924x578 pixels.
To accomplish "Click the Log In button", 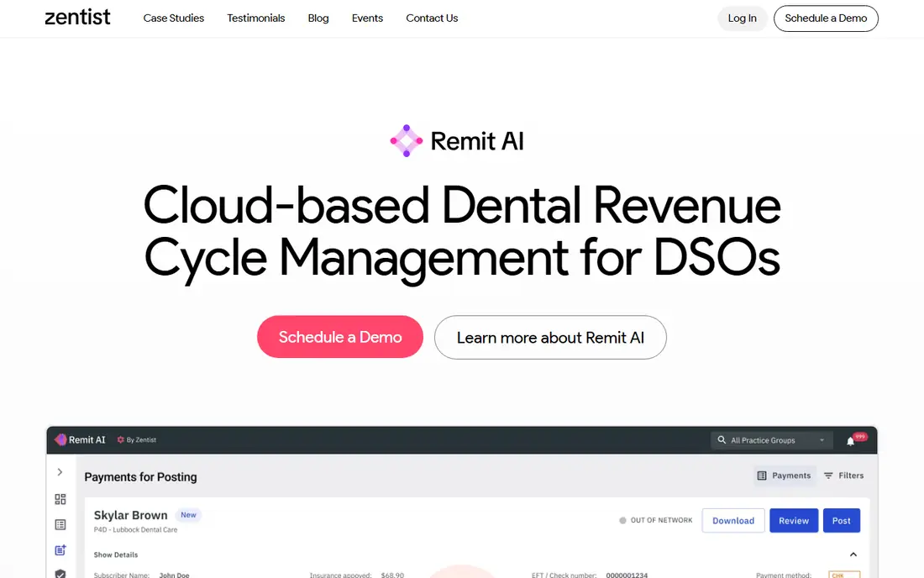I will pyautogui.click(x=742, y=18).
